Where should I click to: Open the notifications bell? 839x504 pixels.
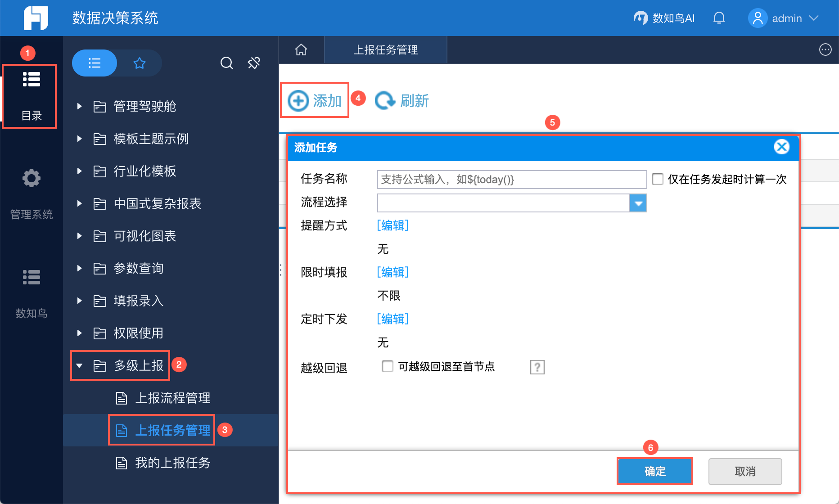click(x=719, y=18)
